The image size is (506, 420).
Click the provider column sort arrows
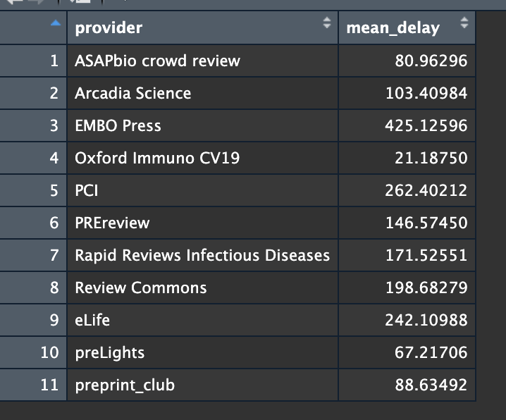326,23
